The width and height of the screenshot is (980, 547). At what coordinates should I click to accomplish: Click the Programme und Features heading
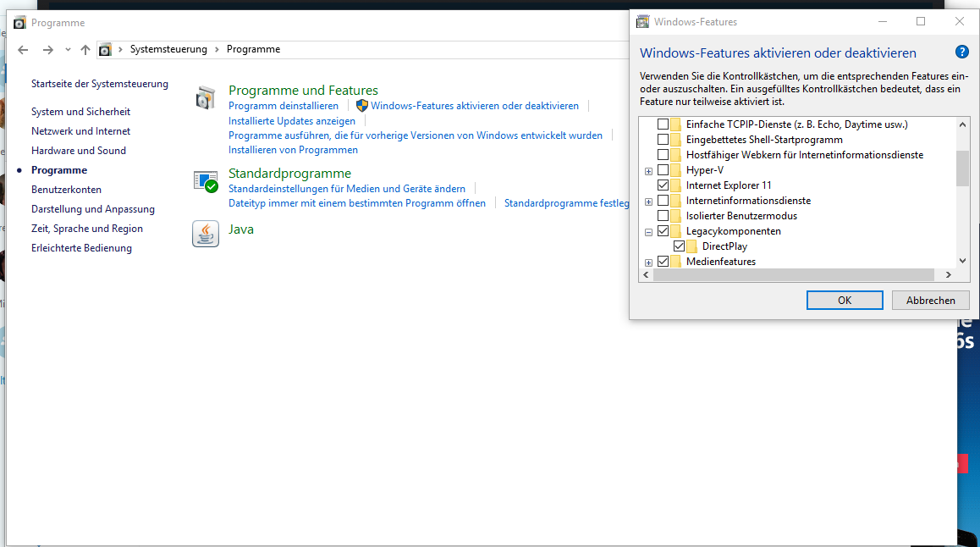click(303, 91)
